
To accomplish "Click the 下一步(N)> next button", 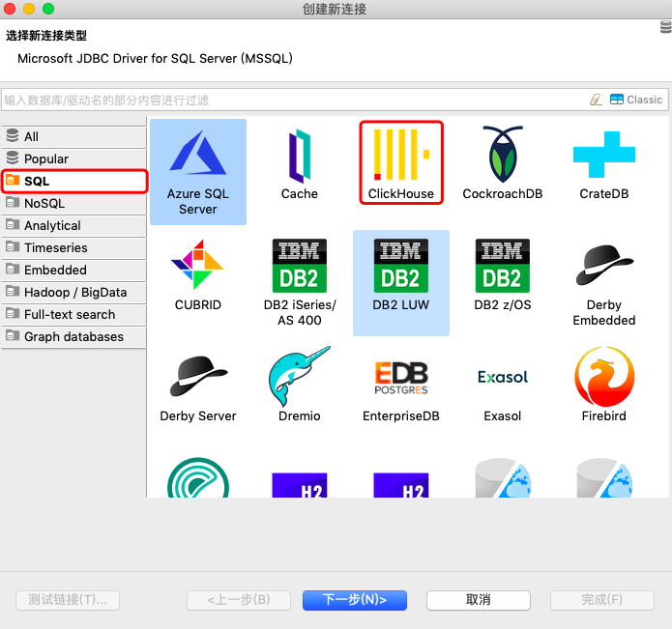I will click(355, 600).
